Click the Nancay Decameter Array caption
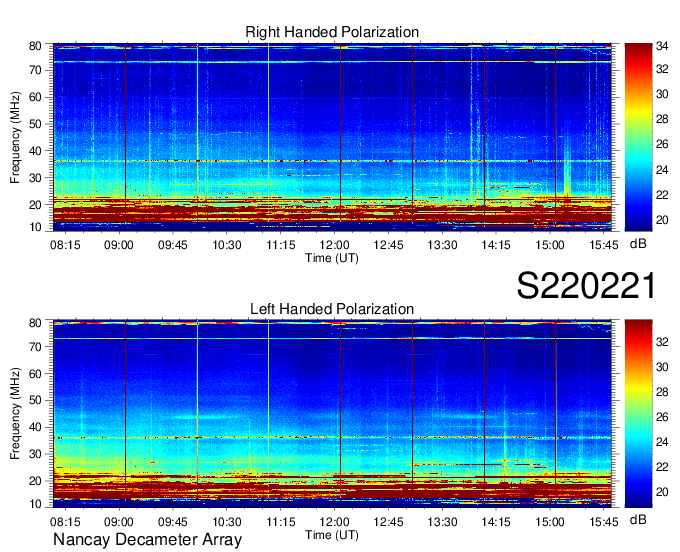 click(147, 540)
